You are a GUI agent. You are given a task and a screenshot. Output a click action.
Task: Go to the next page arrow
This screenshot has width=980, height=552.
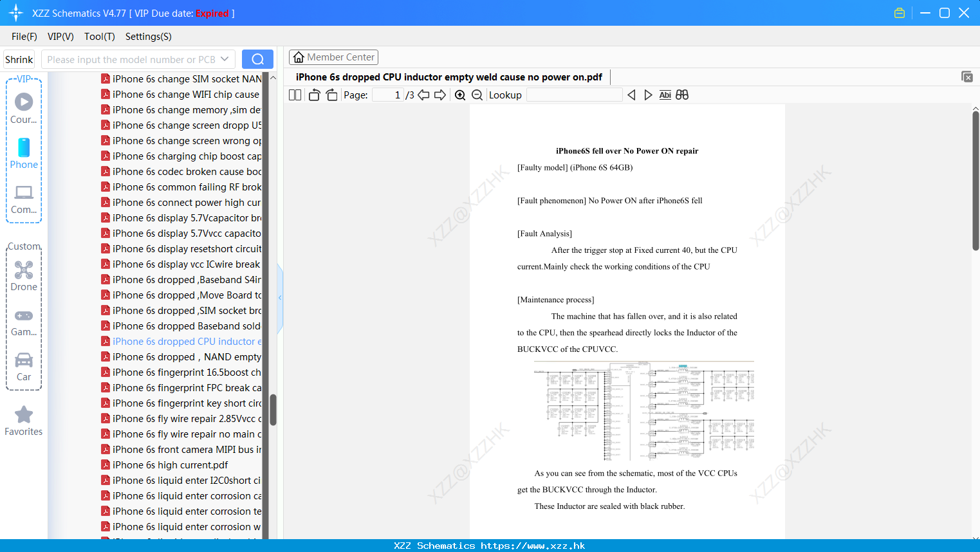point(440,95)
